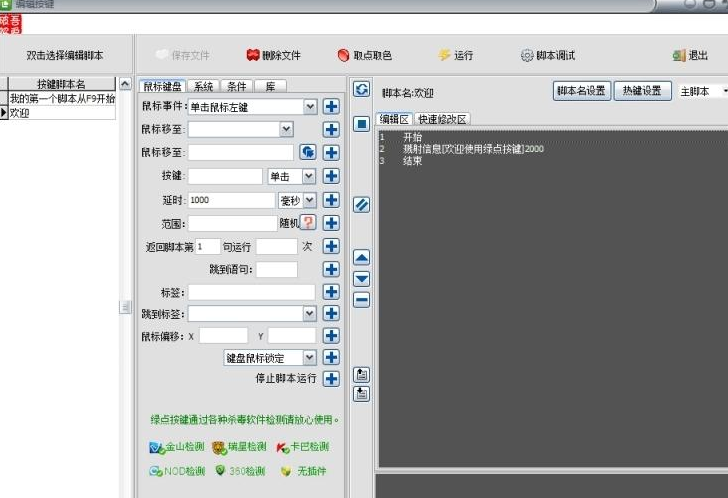
Task: Click the 脚本名设置 button
Action: point(581,91)
